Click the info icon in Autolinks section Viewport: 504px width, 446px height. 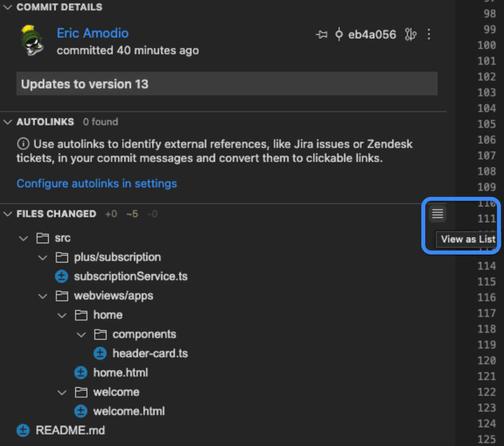tap(23, 144)
